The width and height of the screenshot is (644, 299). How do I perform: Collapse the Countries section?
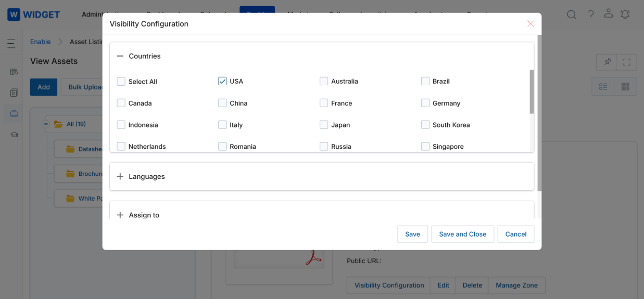coord(120,56)
